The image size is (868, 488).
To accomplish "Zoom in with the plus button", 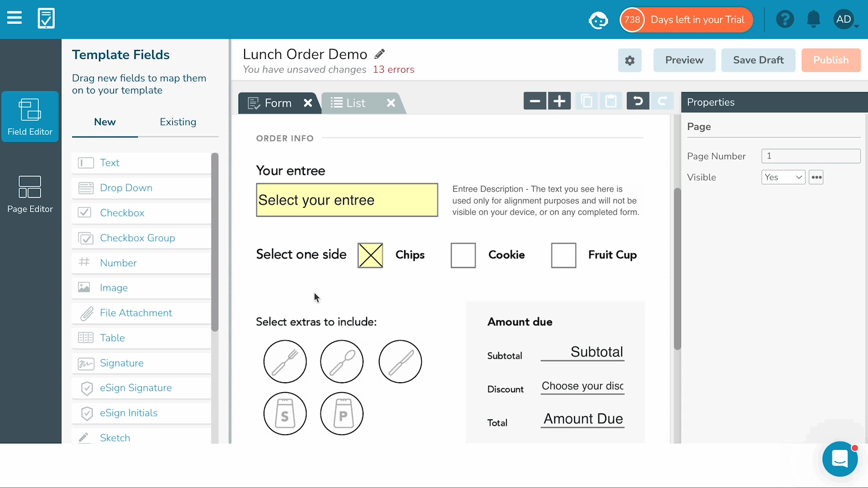I will pyautogui.click(x=559, y=101).
